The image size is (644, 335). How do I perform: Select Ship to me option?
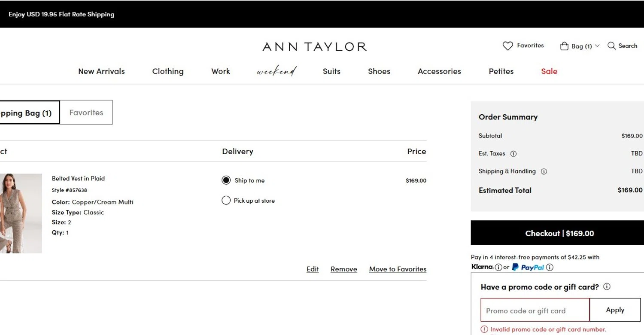[226, 180]
